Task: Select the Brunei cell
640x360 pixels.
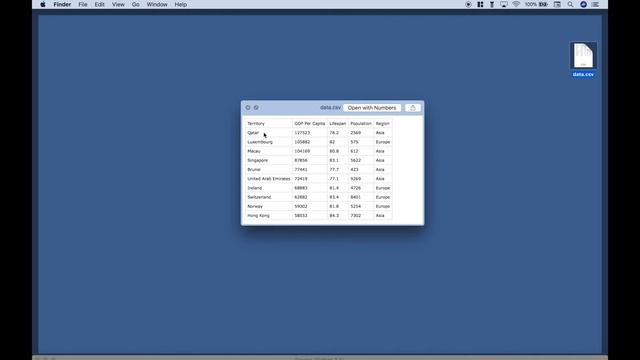Action: point(269,169)
